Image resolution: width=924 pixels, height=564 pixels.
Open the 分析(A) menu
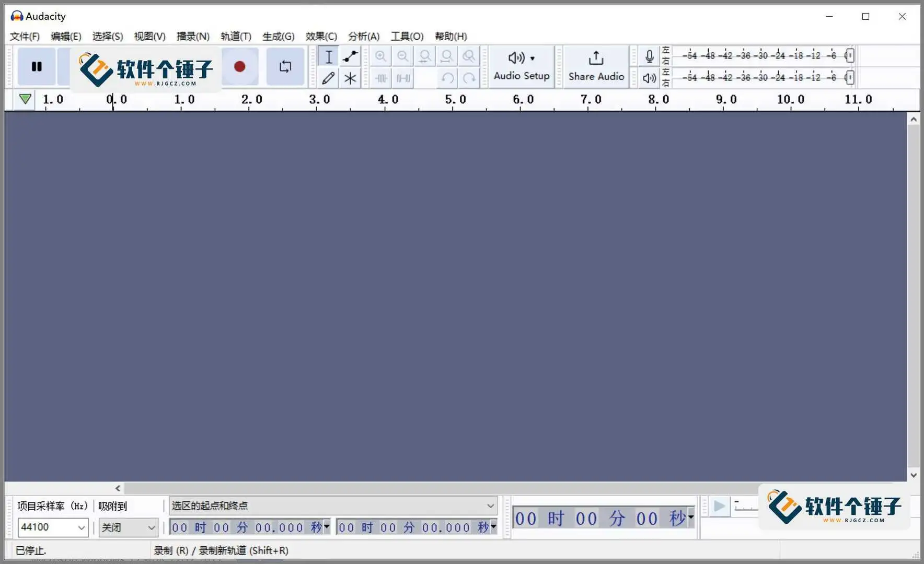click(x=364, y=36)
